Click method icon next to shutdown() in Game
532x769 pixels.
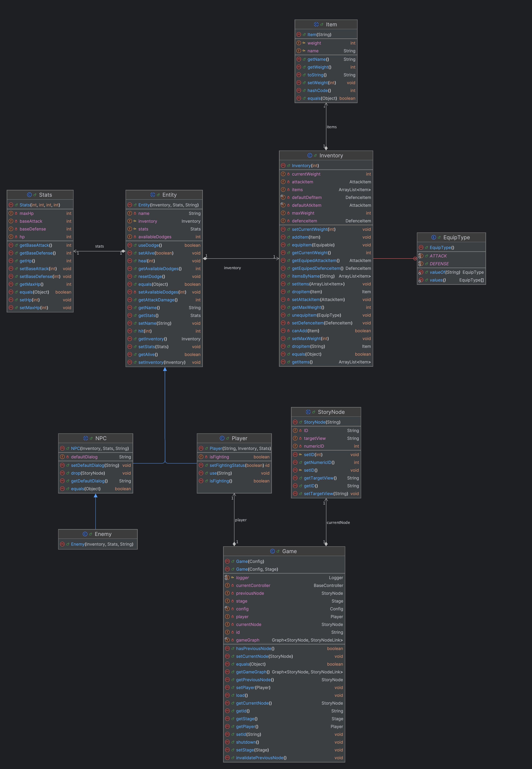[227, 742]
